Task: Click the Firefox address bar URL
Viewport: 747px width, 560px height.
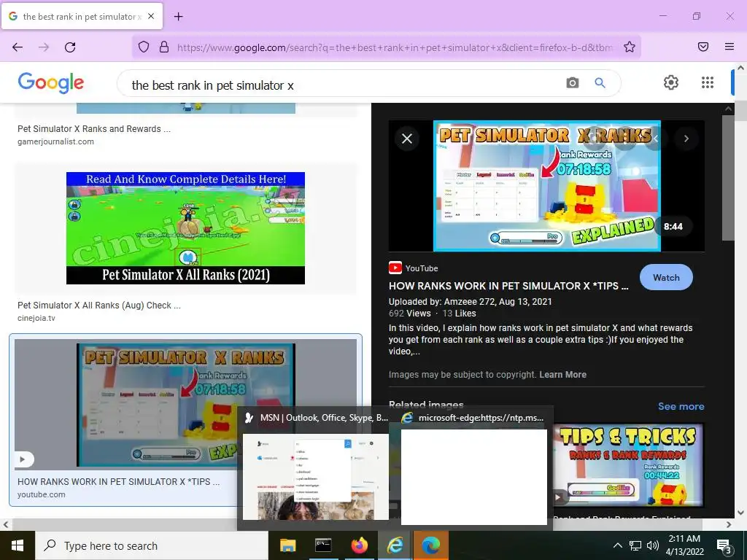Action: click(x=395, y=47)
